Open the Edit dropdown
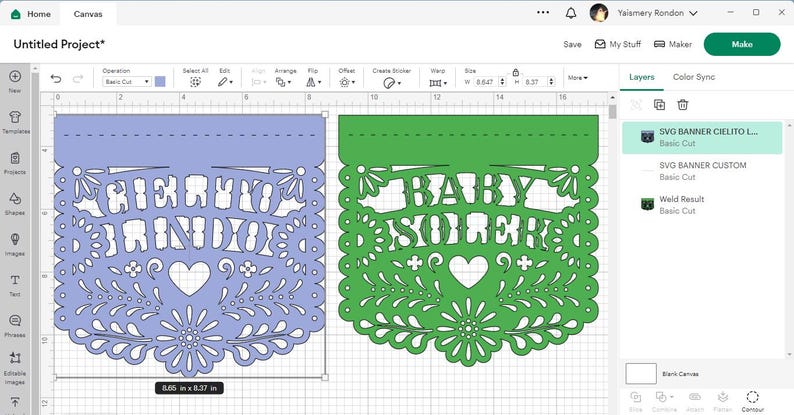794x415 pixels. pyautogui.click(x=225, y=82)
